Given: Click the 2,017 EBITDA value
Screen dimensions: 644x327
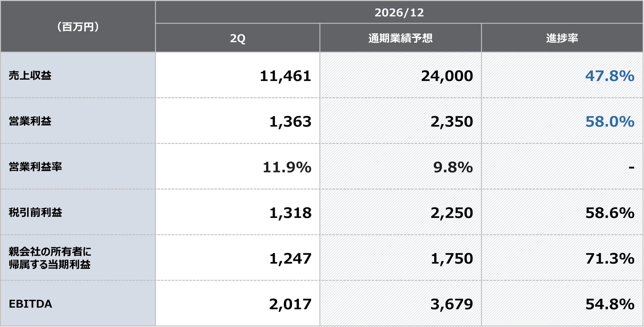Looking at the screenshot, I should point(290,304).
